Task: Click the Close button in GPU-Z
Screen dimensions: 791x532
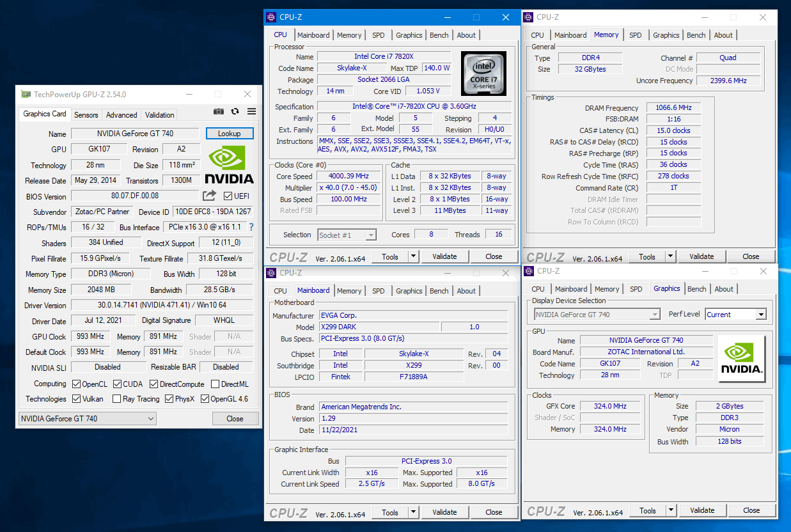Action: pos(235,419)
